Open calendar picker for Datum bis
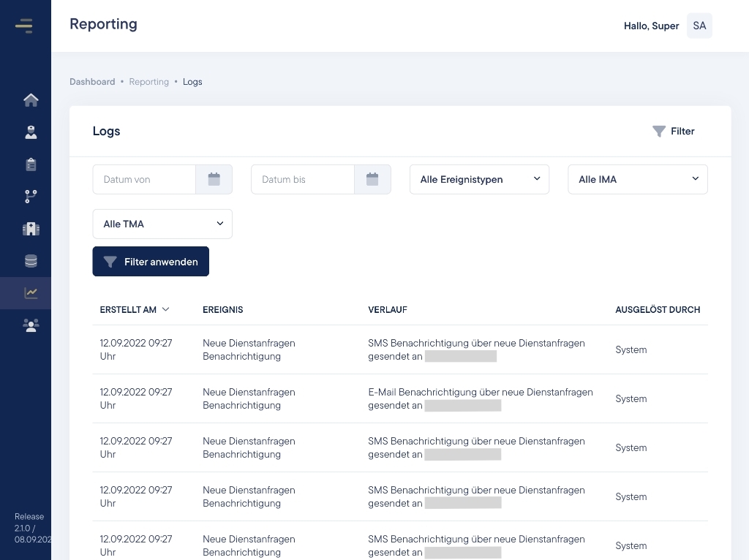This screenshot has width=749, height=560. (x=372, y=179)
